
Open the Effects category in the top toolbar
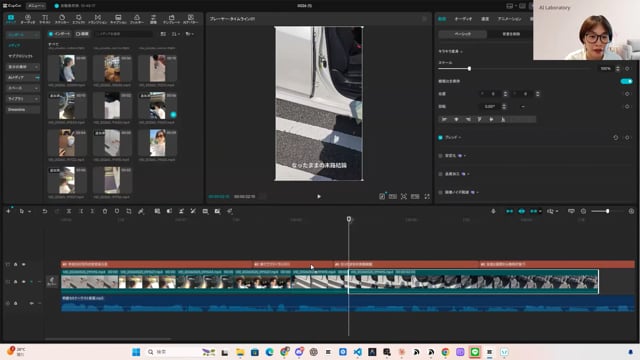pyautogui.click(x=78, y=19)
